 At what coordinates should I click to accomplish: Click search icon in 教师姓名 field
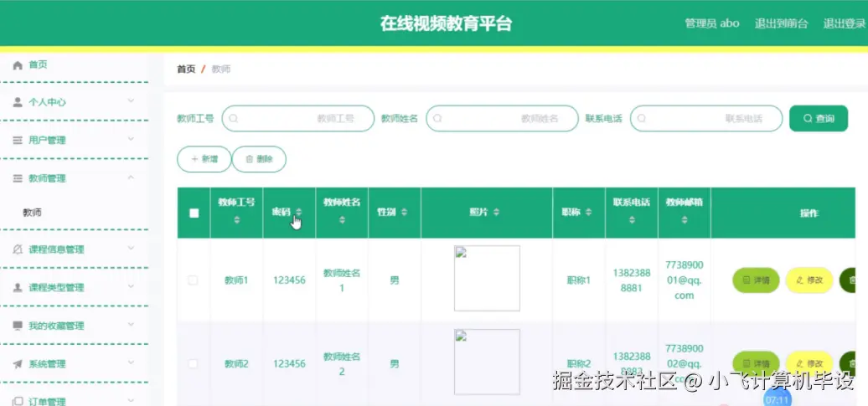[437, 118]
